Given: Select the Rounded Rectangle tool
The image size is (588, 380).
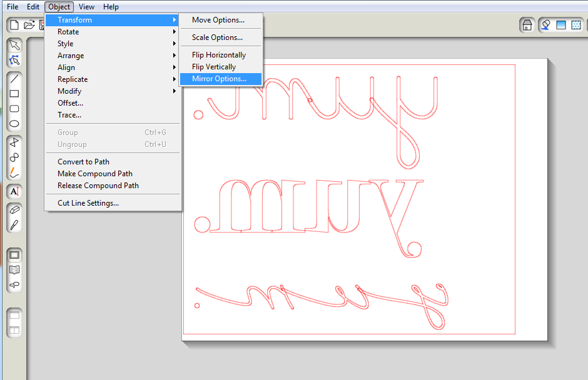Looking at the screenshot, I should [14, 109].
